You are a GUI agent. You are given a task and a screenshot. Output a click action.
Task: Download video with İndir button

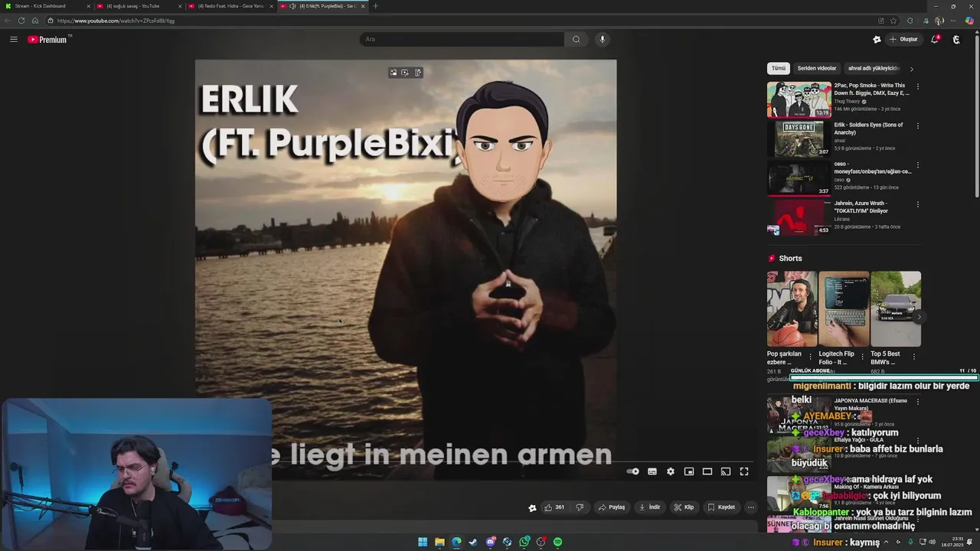point(649,507)
